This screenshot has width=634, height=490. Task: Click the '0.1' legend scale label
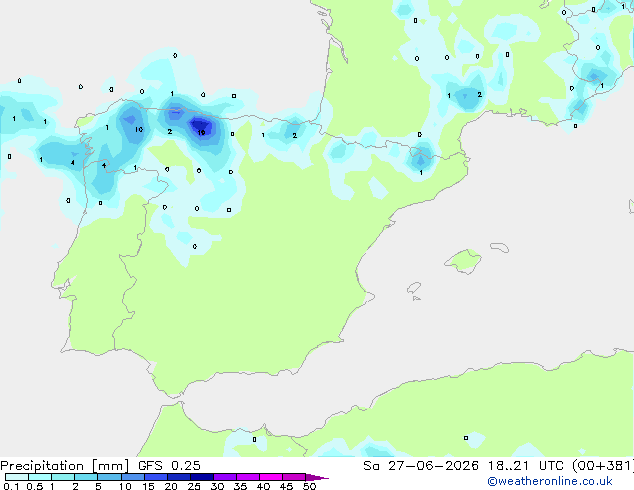click(x=11, y=486)
